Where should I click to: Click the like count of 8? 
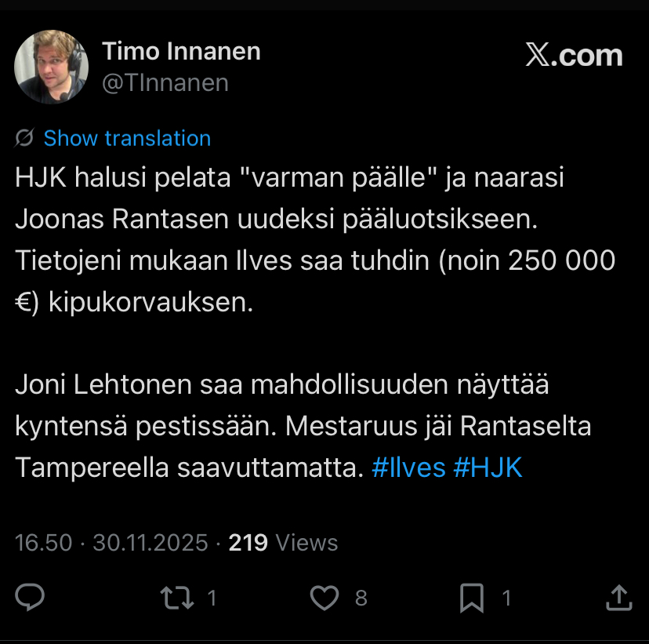(361, 599)
